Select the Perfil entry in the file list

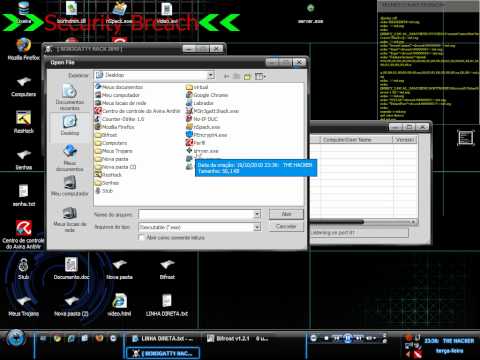click(195, 143)
